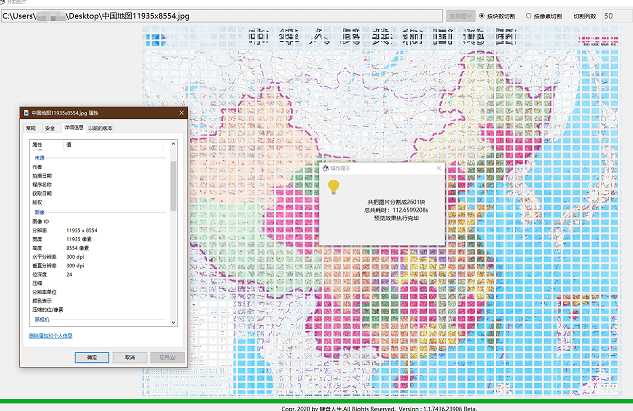Click the image file path field
This screenshot has width=633, height=411.
click(x=220, y=17)
